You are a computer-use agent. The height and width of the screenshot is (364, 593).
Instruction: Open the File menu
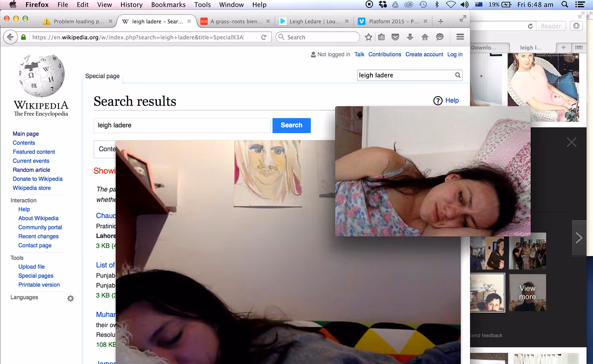coord(63,5)
